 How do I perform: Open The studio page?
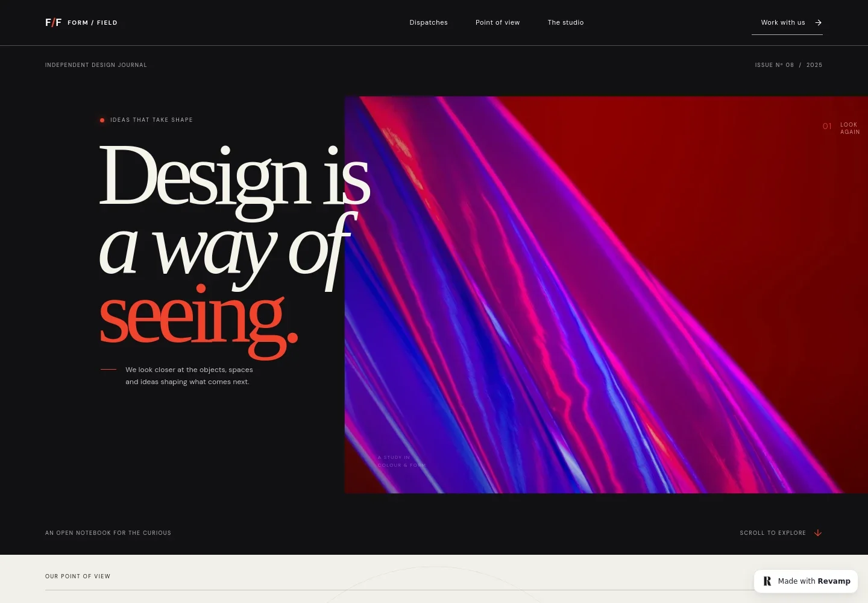point(565,22)
